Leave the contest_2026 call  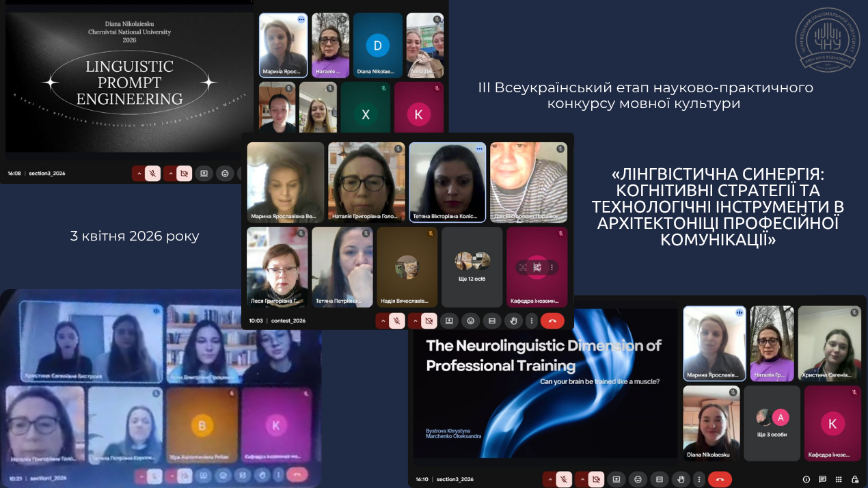click(552, 320)
